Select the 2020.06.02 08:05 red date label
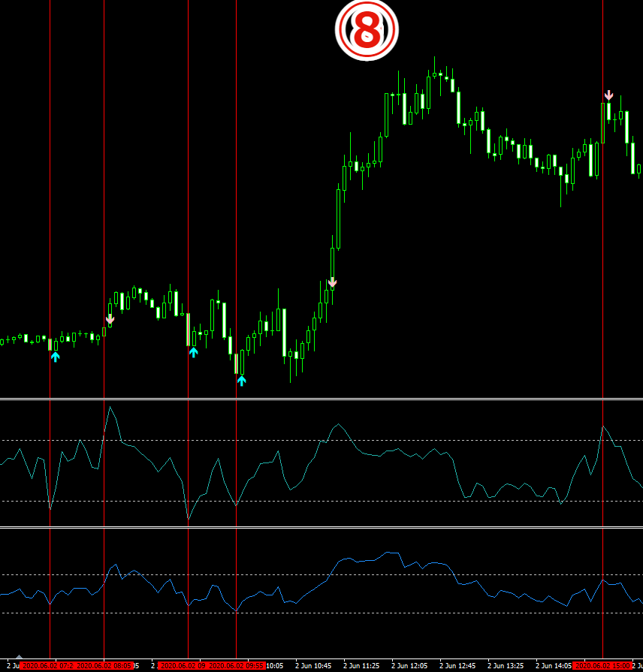The height and width of the screenshot is (672, 643). coord(104,665)
